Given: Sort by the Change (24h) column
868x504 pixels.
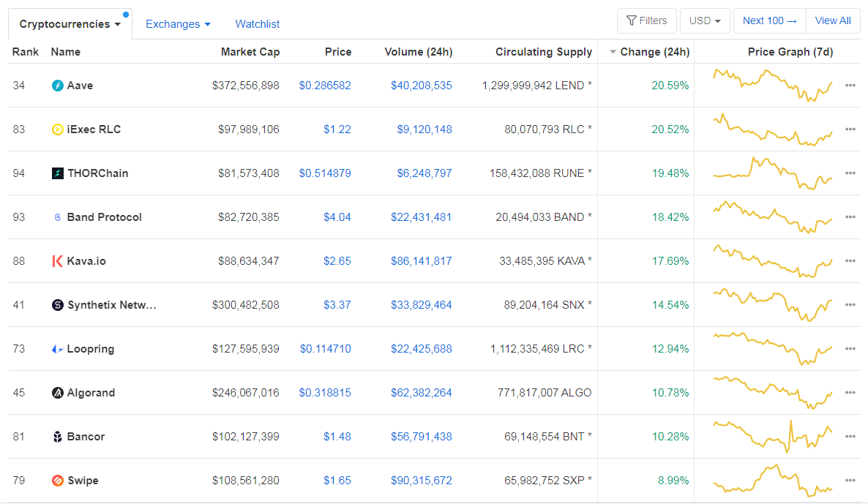Looking at the screenshot, I should click(x=649, y=52).
